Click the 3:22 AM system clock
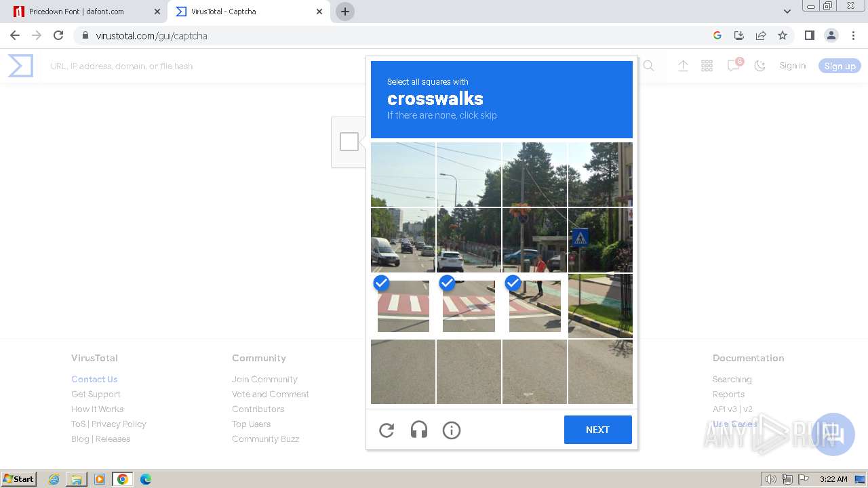868x488 pixels. (x=833, y=479)
